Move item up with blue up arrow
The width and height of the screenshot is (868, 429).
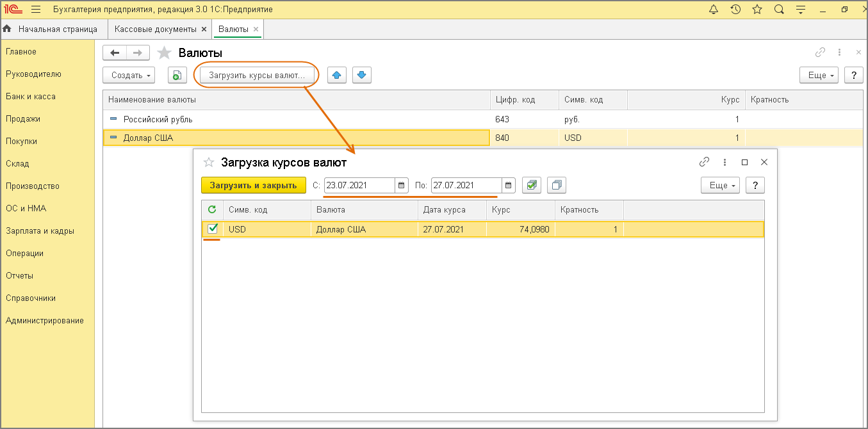(x=337, y=75)
